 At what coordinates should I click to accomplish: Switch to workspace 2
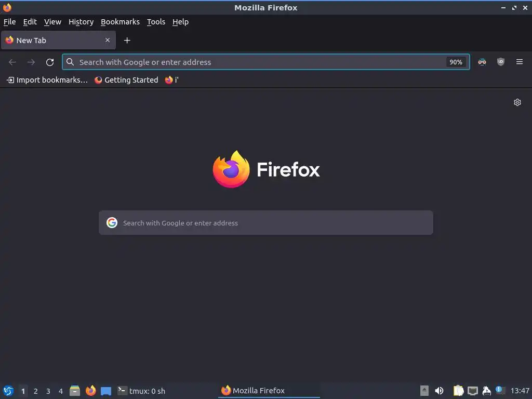36,391
